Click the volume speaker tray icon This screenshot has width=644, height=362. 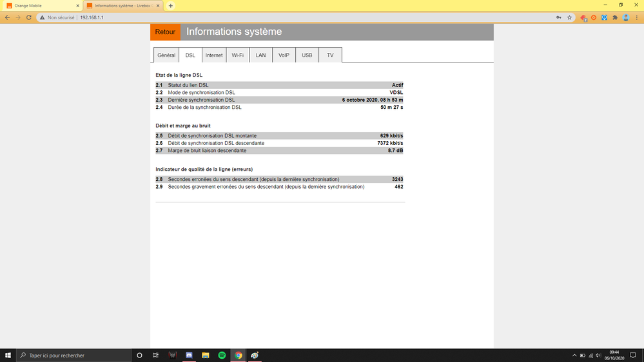598,356
